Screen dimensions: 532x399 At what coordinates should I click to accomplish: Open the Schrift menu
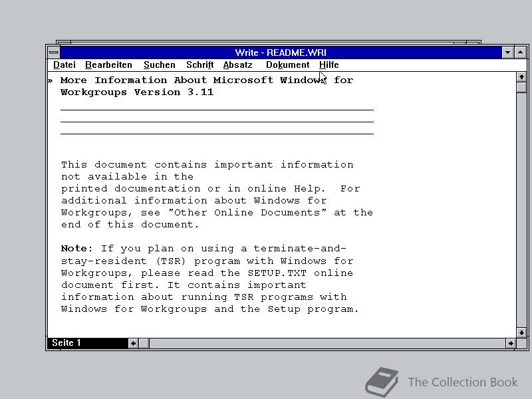click(x=200, y=65)
